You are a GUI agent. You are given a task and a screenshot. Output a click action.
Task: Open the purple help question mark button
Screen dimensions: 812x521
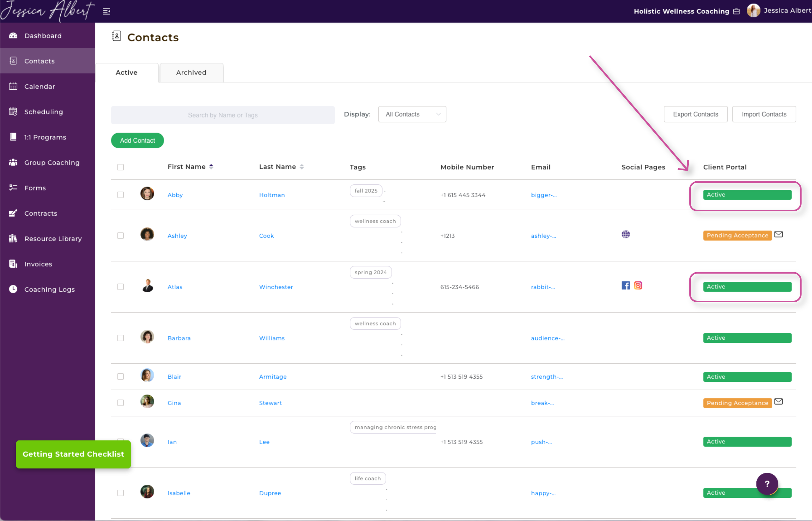[767, 484]
